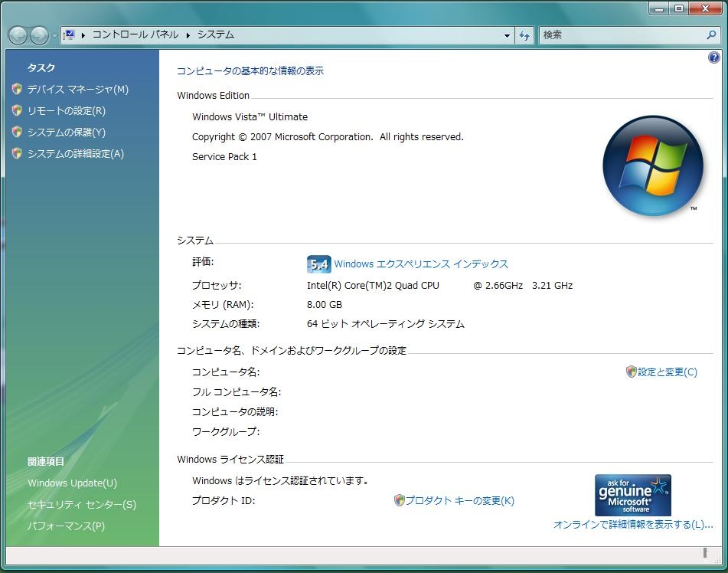Click shield icon beside システムの詳細設定

17,153
